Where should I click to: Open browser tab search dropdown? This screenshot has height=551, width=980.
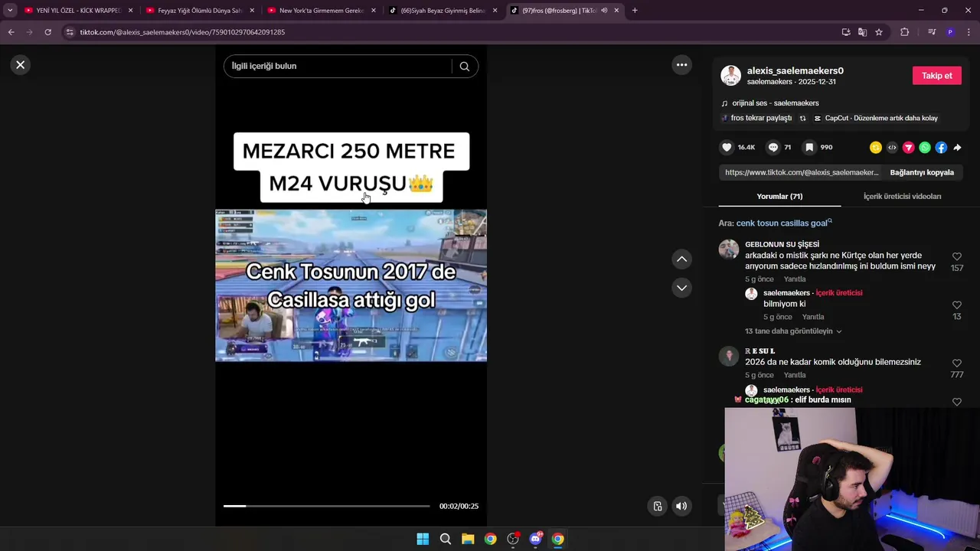tap(10, 11)
